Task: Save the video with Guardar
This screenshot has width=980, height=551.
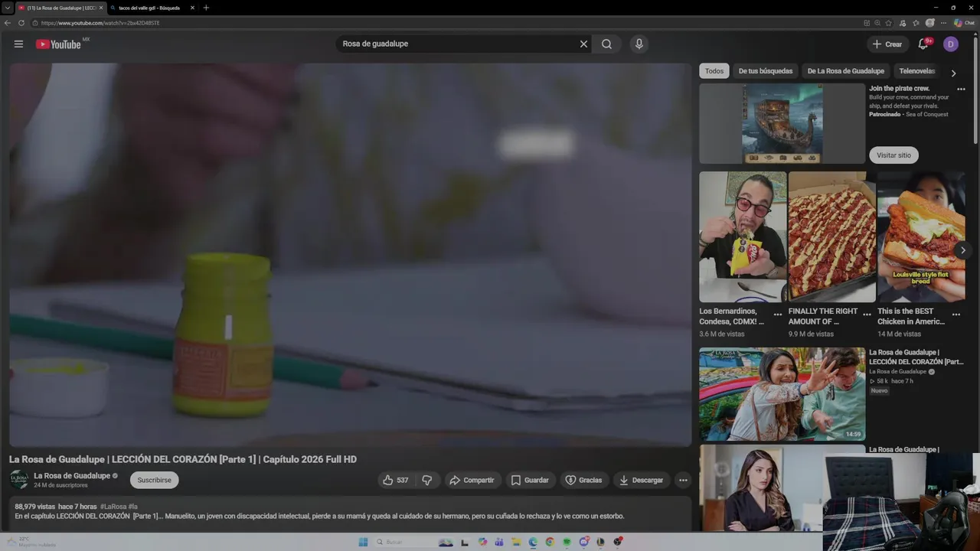Action: tap(530, 480)
